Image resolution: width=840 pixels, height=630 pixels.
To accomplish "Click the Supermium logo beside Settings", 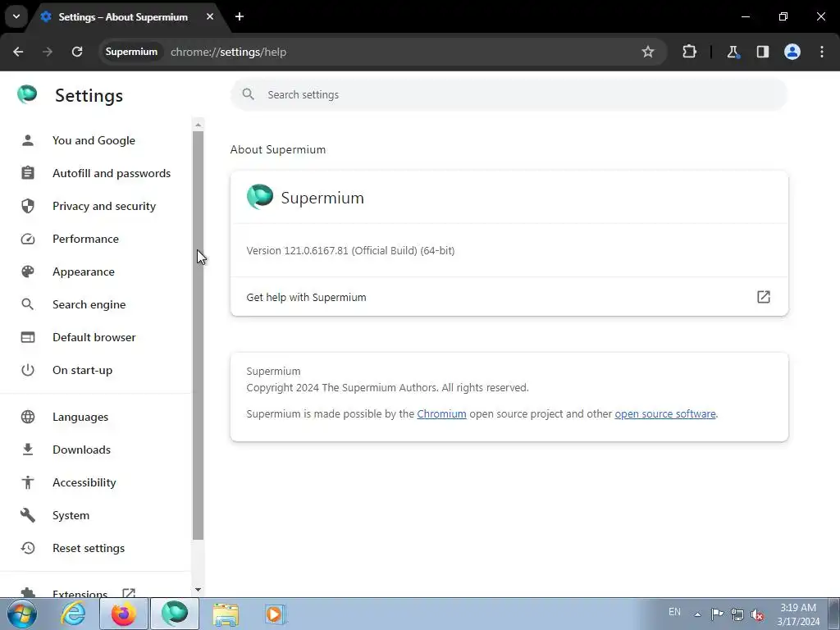I will point(27,94).
